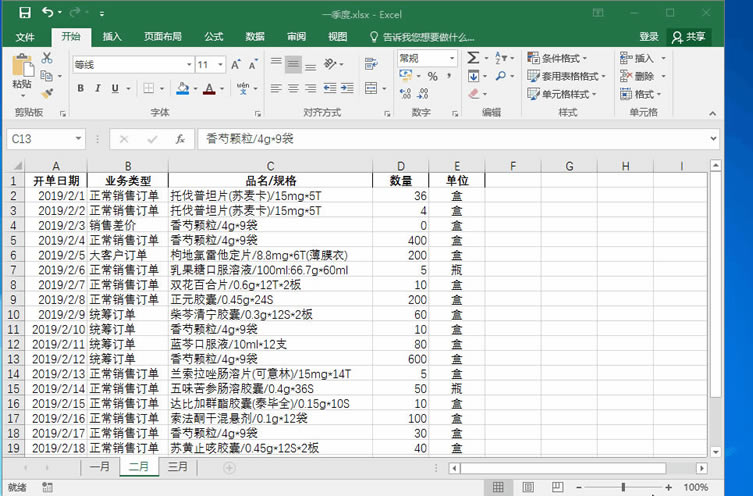This screenshot has width=753, height=496.
Task: Click the macro record status bar icon
Action: click(x=47, y=487)
